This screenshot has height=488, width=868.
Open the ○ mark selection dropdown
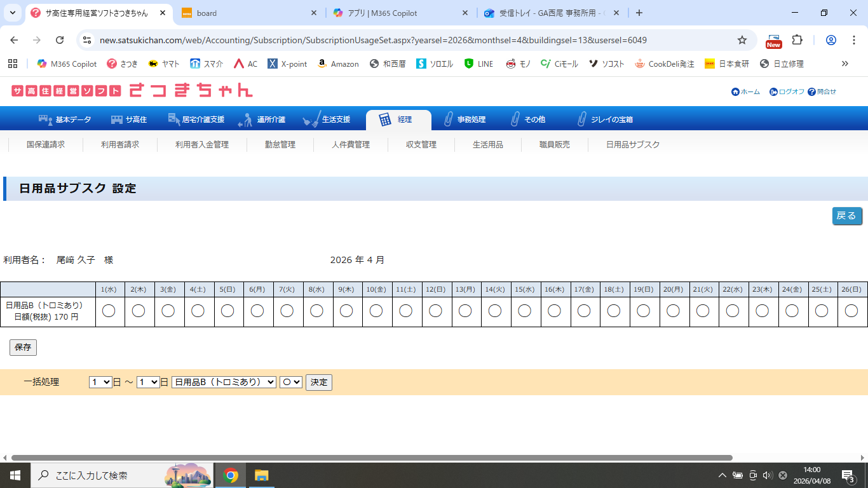click(x=290, y=382)
